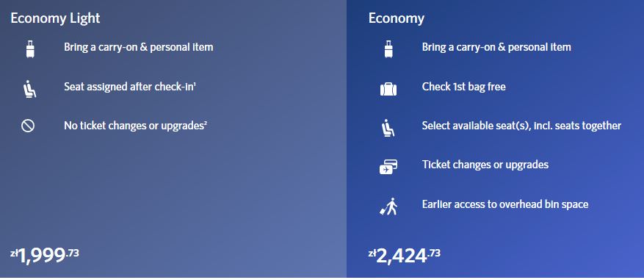Choose the zł1,999.73 Economy Light price
Screen dimensions: 644x280
[x=44, y=256]
